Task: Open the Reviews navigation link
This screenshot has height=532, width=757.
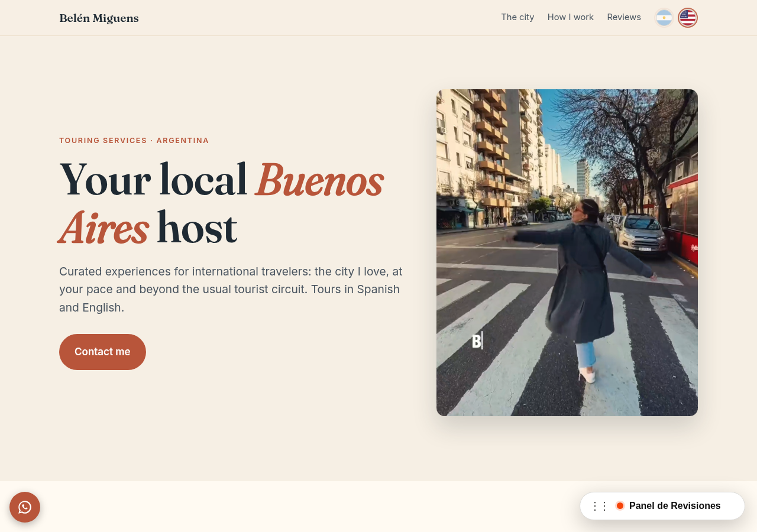Action: click(x=624, y=17)
